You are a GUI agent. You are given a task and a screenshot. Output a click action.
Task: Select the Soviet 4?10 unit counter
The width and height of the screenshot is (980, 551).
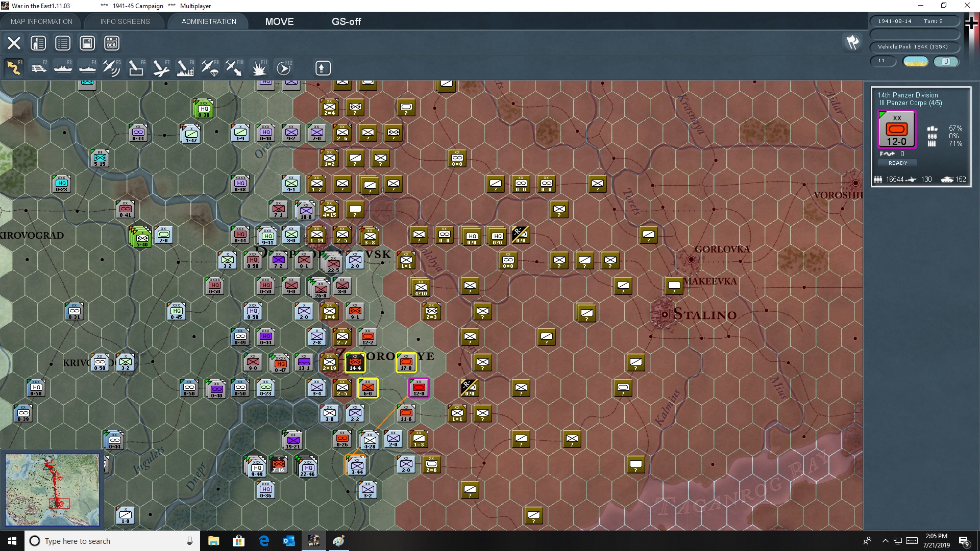pyautogui.click(x=421, y=287)
